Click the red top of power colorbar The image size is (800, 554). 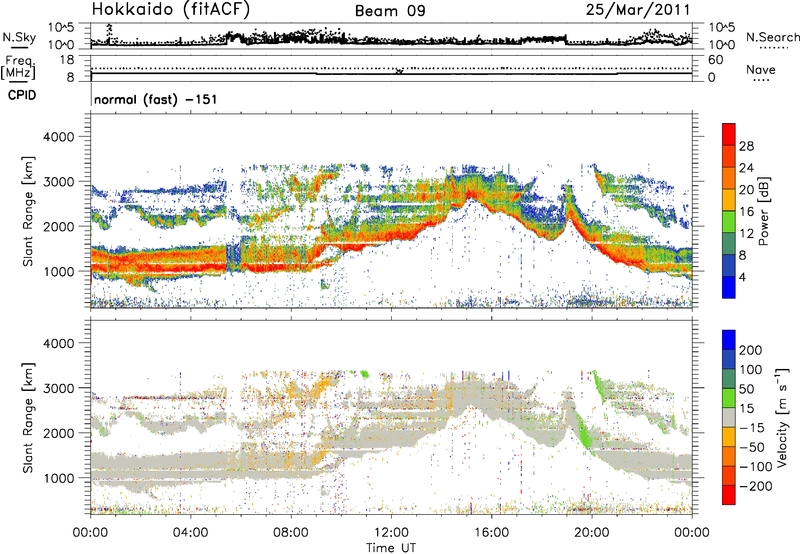click(729, 134)
